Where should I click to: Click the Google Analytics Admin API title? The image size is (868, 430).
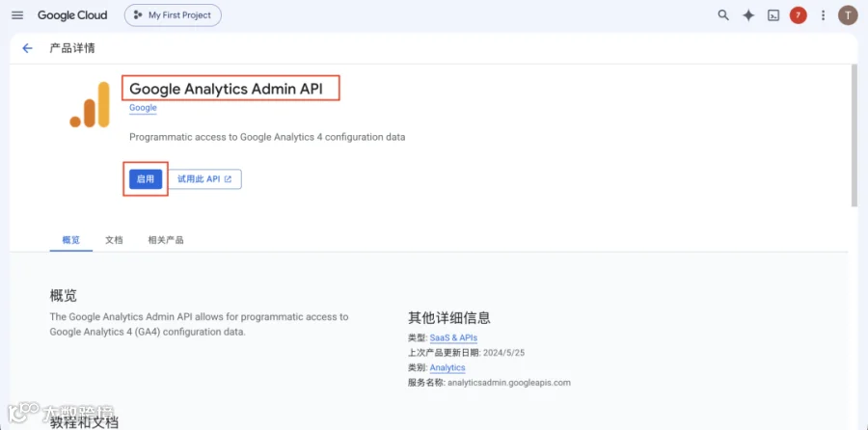click(x=226, y=89)
